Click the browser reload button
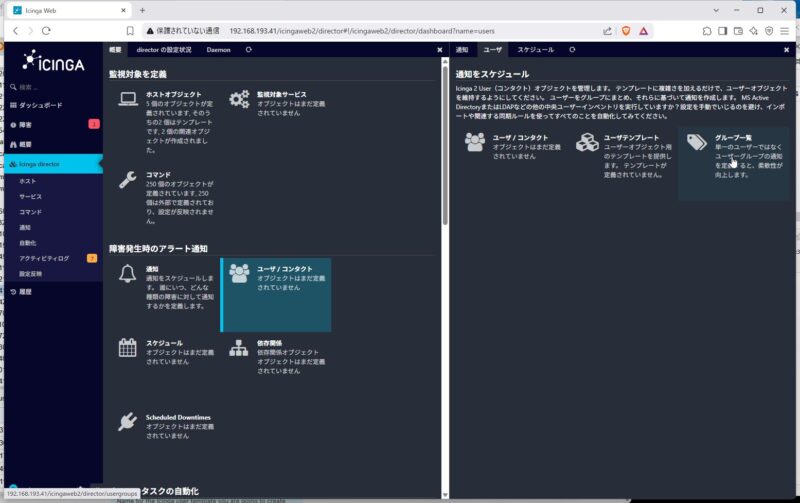Image resolution: width=800 pixels, height=503 pixels. (46, 31)
